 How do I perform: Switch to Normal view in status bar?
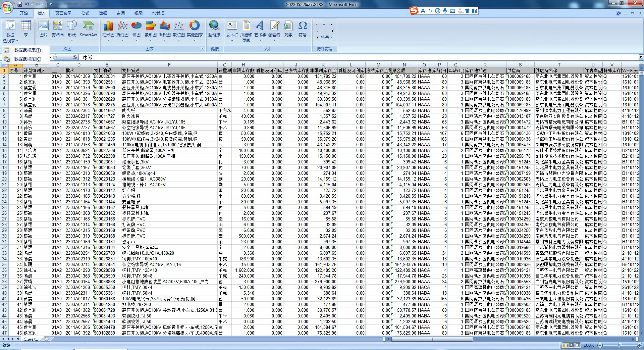(x=566, y=345)
